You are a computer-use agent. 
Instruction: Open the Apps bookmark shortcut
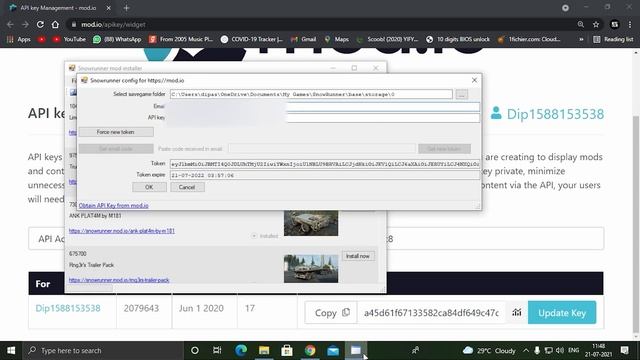click(19, 39)
